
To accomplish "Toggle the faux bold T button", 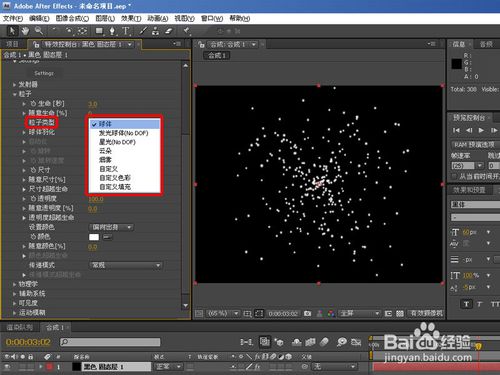I will click(466, 304).
